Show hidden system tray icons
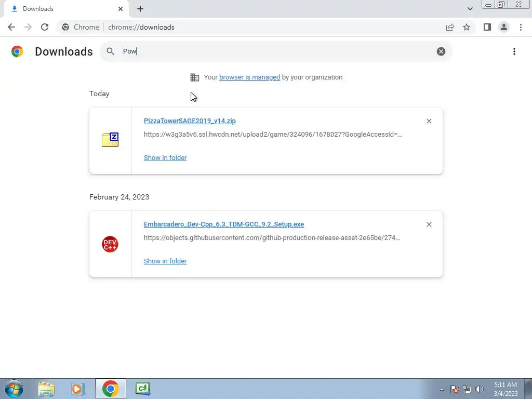The width and height of the screenshot is (532, 399). [x=442, y=389]
